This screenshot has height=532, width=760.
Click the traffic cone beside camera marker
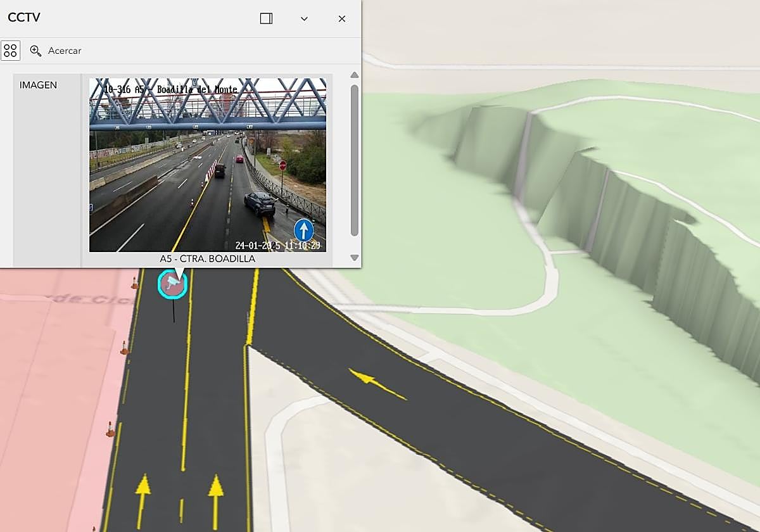click(x=134, y=283)
